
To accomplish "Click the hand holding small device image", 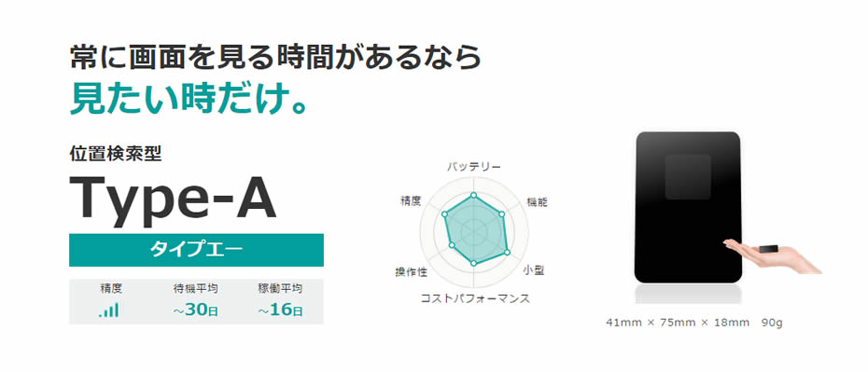I will coord(772,256).
